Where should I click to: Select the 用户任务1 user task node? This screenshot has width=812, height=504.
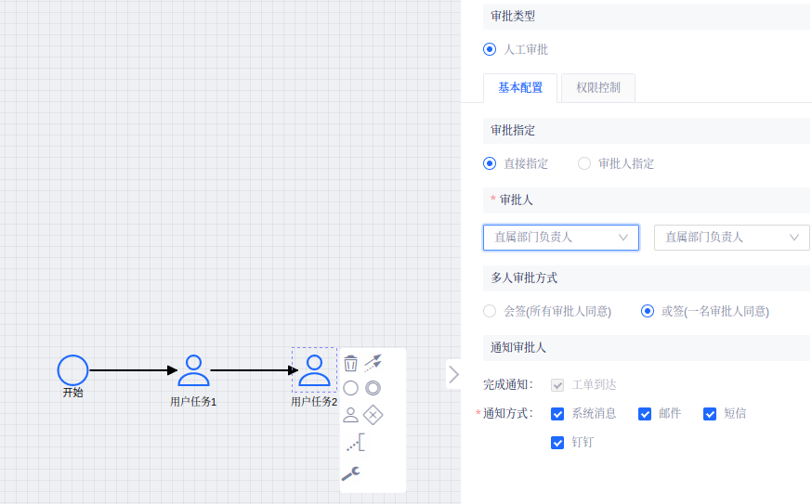point(193,370)
